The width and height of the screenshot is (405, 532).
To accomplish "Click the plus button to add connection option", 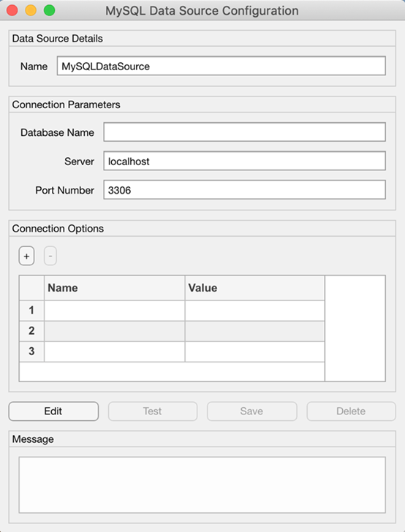I will pos(26,256).
